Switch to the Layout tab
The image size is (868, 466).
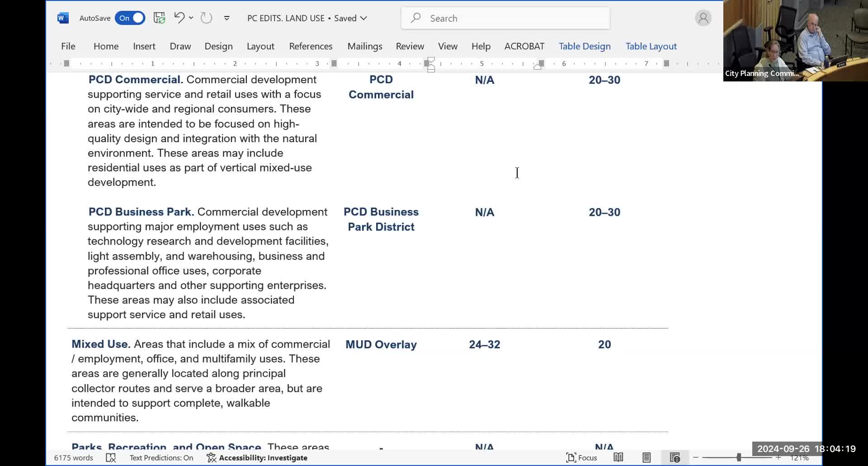(260, 46)
